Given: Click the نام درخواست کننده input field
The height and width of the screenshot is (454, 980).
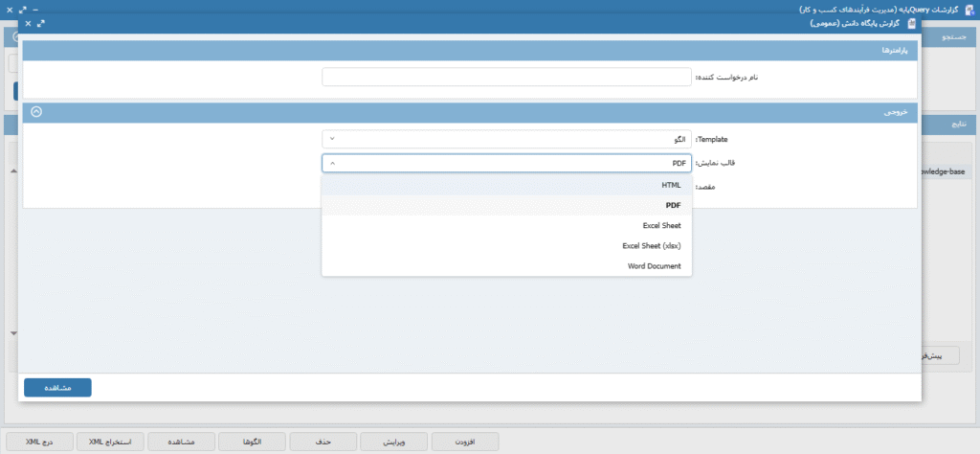Looking at the screenshot, I should click(x=506, y=77).
